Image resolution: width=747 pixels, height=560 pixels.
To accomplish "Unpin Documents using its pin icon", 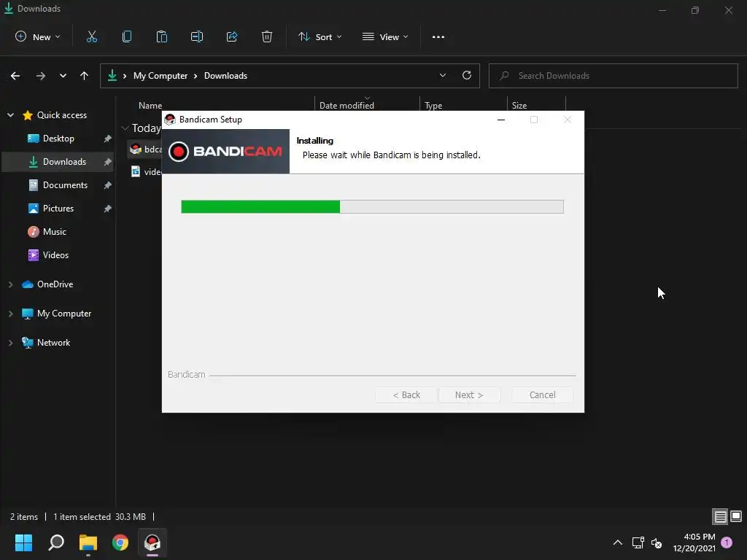I will coord(108,185).
